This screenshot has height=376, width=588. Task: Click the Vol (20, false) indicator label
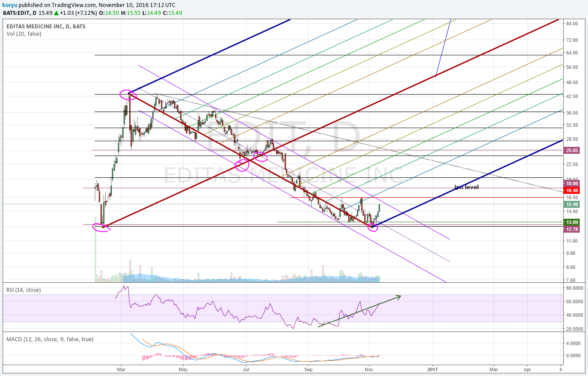[24, 34]
